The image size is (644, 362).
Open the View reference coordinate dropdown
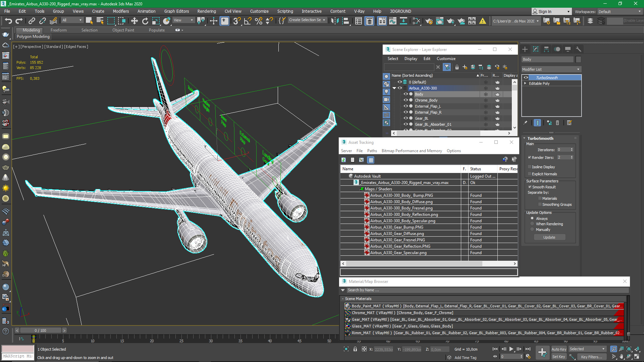183,20
